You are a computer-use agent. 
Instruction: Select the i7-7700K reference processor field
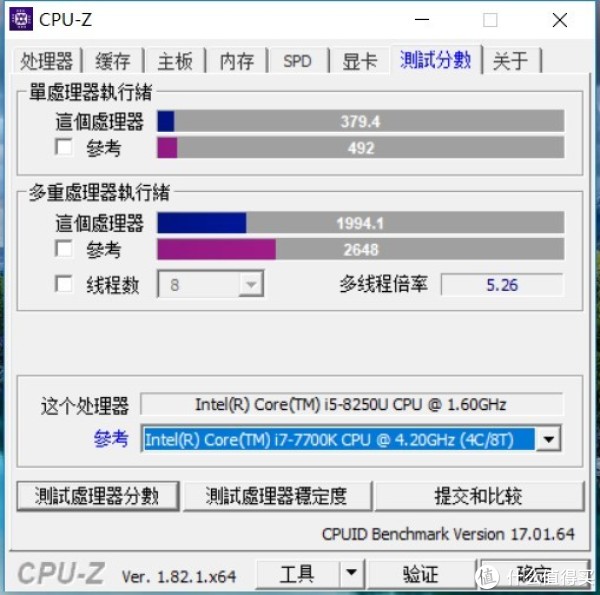coord(338,439)
